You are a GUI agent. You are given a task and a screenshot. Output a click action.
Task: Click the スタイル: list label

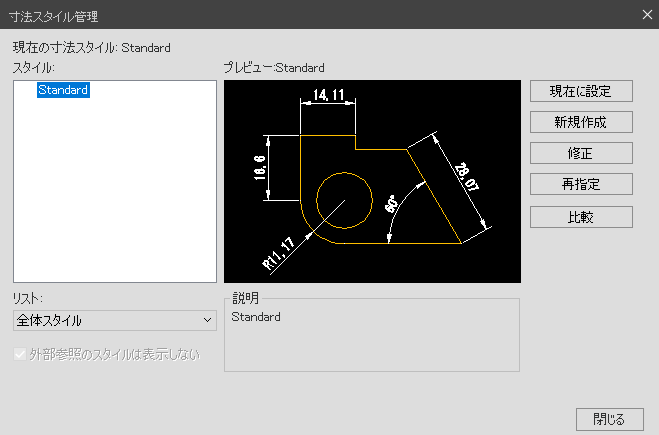click(x=34, y=68)
